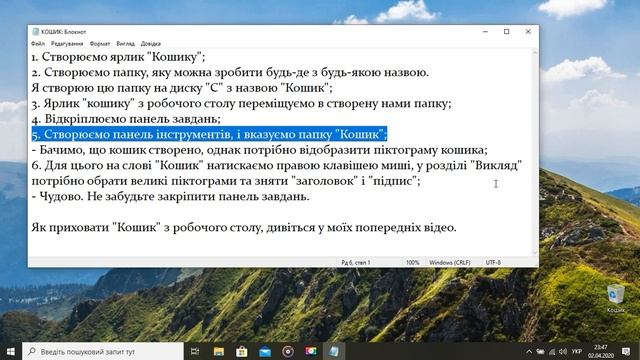The width and height of the screenshot is (640, 360).
Task: Click the 100% zoom status entry
Action: (412, 262)
